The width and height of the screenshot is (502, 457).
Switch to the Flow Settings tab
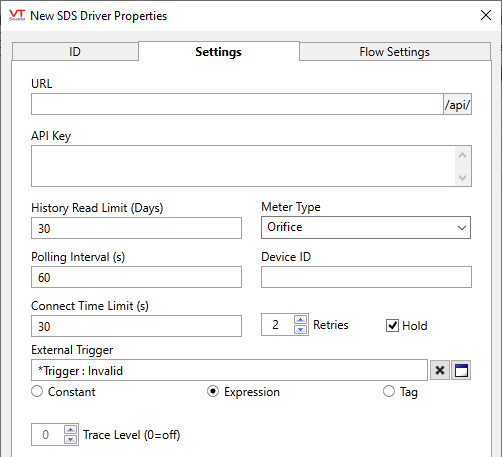[394, 52]
